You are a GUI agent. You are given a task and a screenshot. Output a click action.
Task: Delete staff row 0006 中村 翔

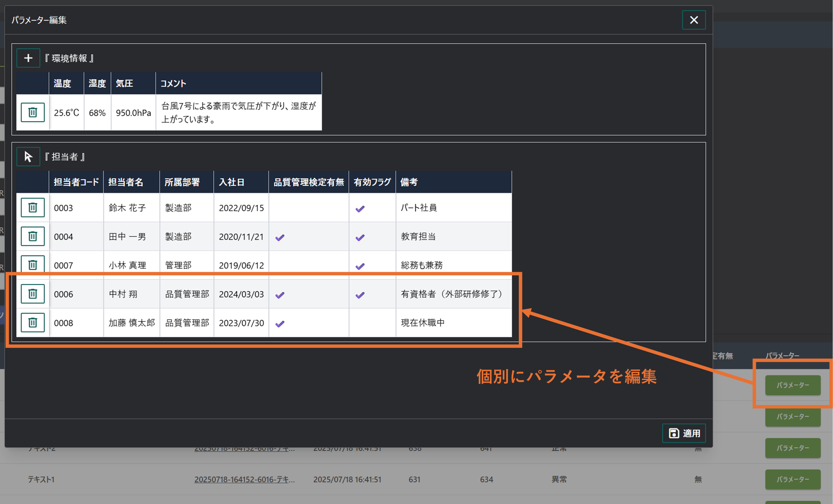pyautogui.click(x=33, y=294)
